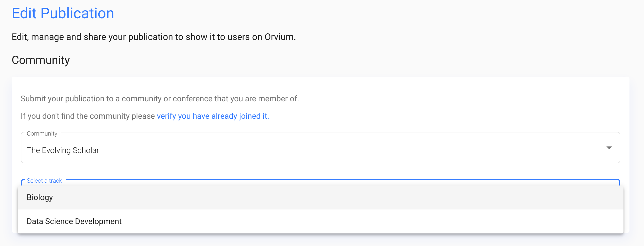Screen dimensions: 644x246
Task: Click blank space right of Data Science Development
Action: point(370,221)
